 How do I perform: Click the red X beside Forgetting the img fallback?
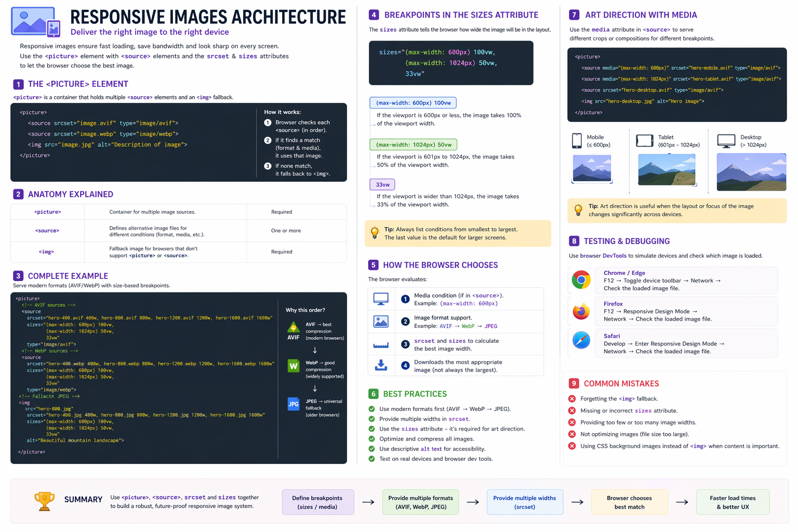point(572,398)
